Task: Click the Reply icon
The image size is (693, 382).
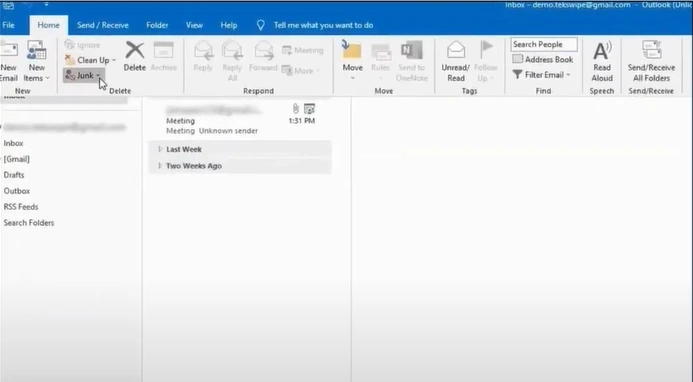Action: pos(203,50)
